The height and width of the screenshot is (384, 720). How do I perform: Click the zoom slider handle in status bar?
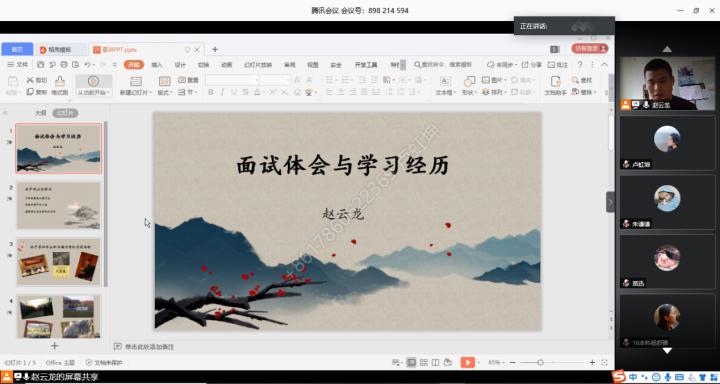pos(540,362)
